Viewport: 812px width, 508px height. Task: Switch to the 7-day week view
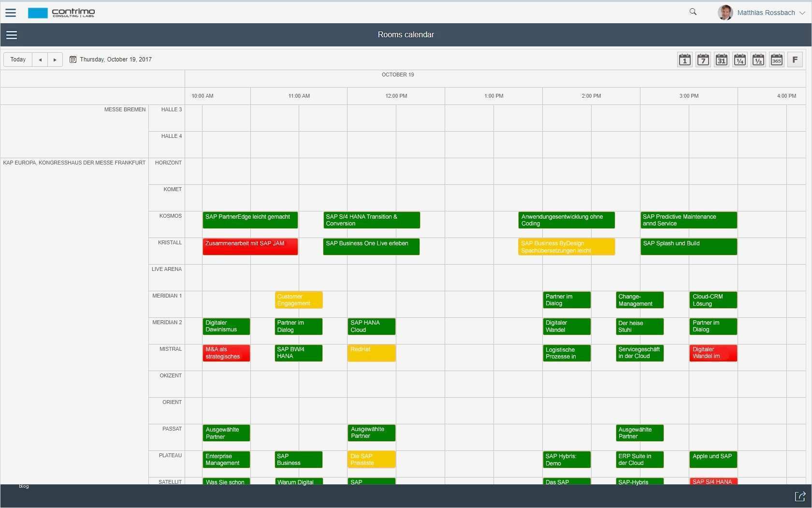703,60
